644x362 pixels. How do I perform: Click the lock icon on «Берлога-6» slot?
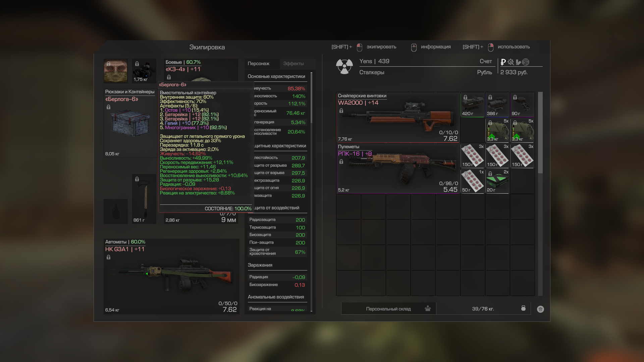[x=108, y=107]
